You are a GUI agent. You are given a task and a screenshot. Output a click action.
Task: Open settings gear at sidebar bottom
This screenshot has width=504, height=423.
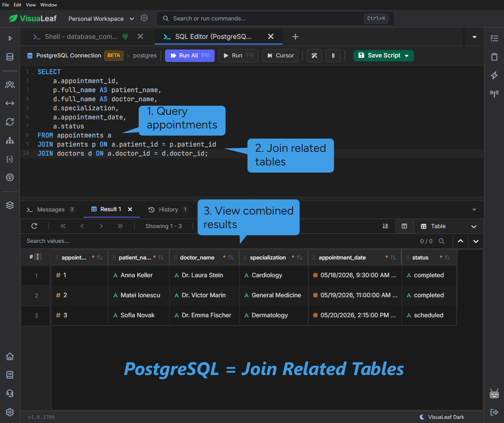click(10, 412)
